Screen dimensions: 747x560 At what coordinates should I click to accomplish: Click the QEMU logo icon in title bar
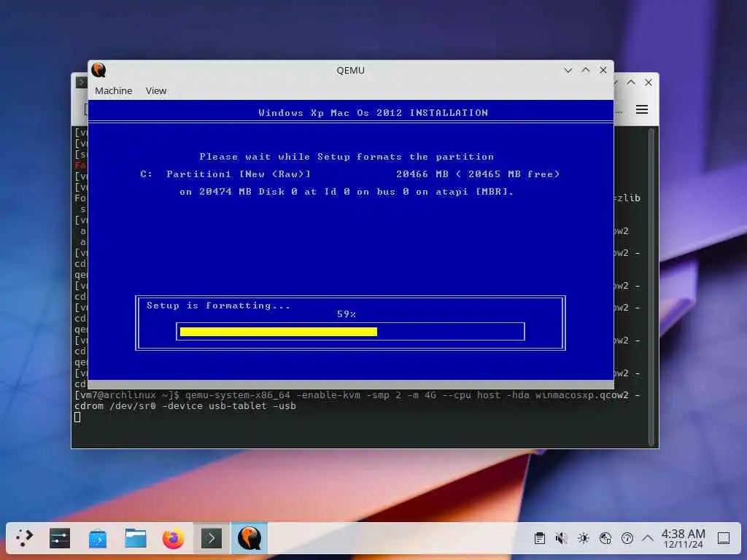[98, 70]
